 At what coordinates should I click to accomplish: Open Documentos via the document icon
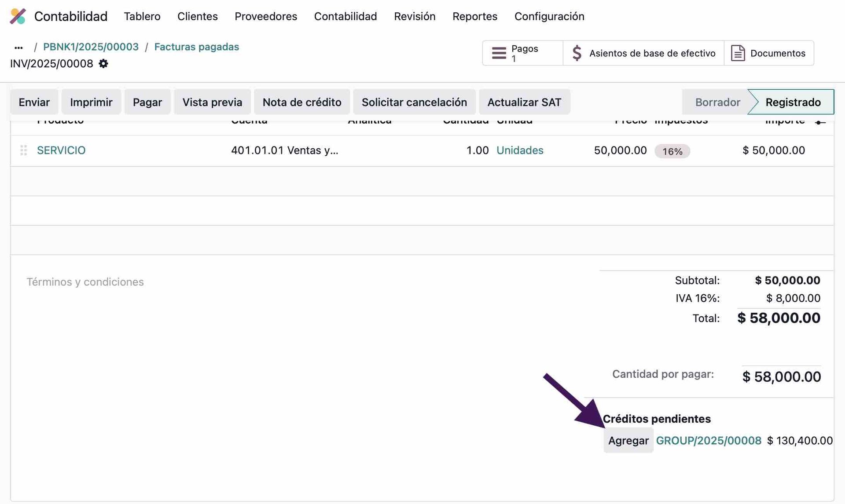[738, 53]
